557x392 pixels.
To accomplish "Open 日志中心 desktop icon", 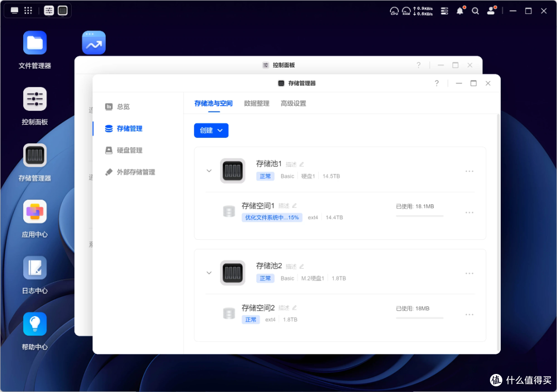I will (35, 268).
